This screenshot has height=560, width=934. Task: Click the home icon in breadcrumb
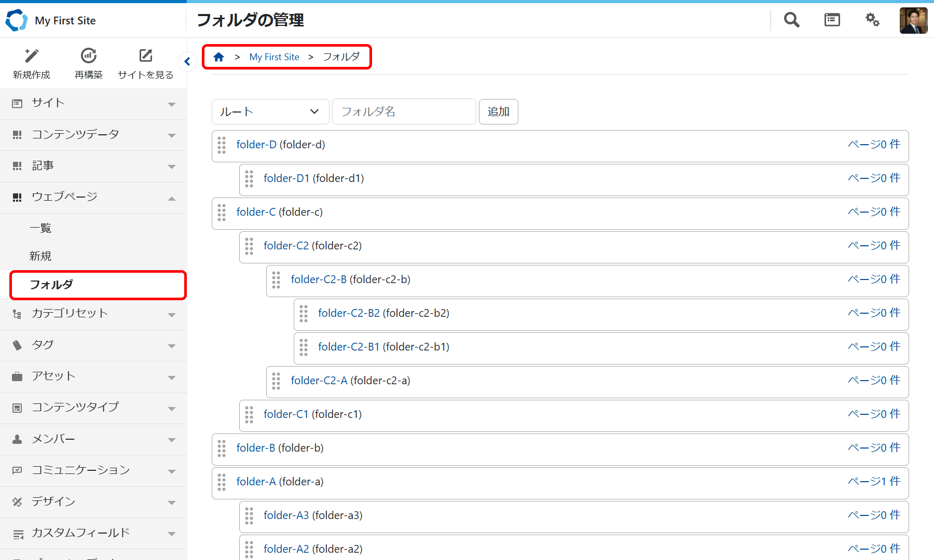219,57
